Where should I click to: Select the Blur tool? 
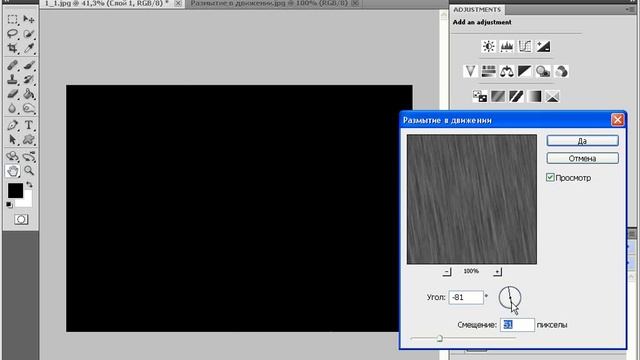pos(13,109)
